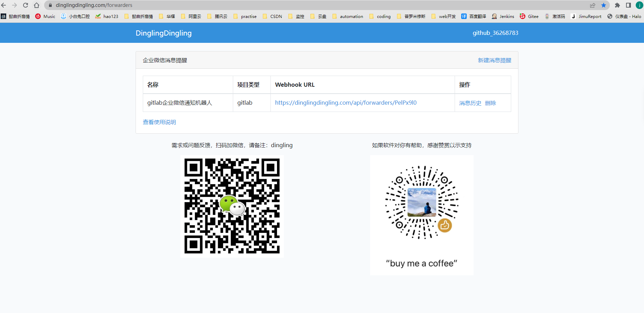Viewport: 644px width, 313px height.
Task: Open the extensions puzzle icon
Action: [x=617, y=5]
